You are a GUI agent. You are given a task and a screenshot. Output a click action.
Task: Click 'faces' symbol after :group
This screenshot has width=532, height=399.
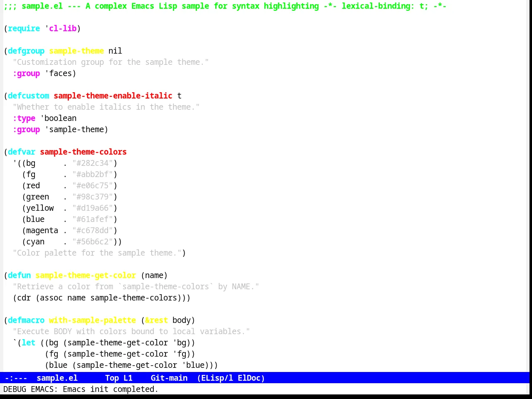pyautogui.click(x=60, y=73)
